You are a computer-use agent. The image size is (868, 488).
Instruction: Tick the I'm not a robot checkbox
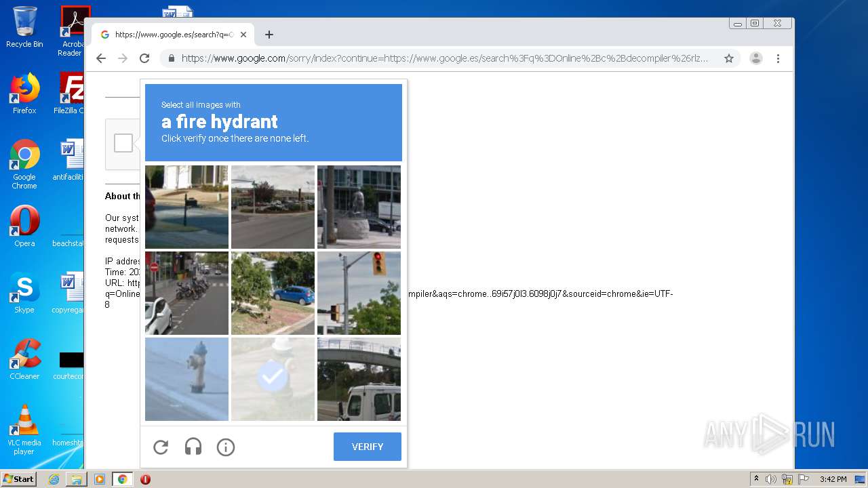(x=123, y=143)
